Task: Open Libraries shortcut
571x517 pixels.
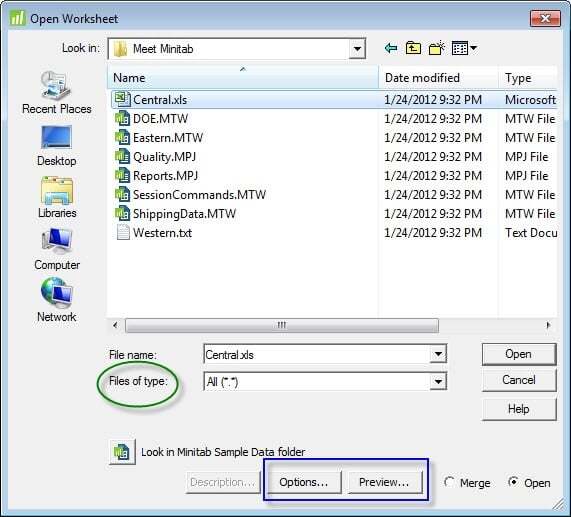Action: [x=57, y=197]
